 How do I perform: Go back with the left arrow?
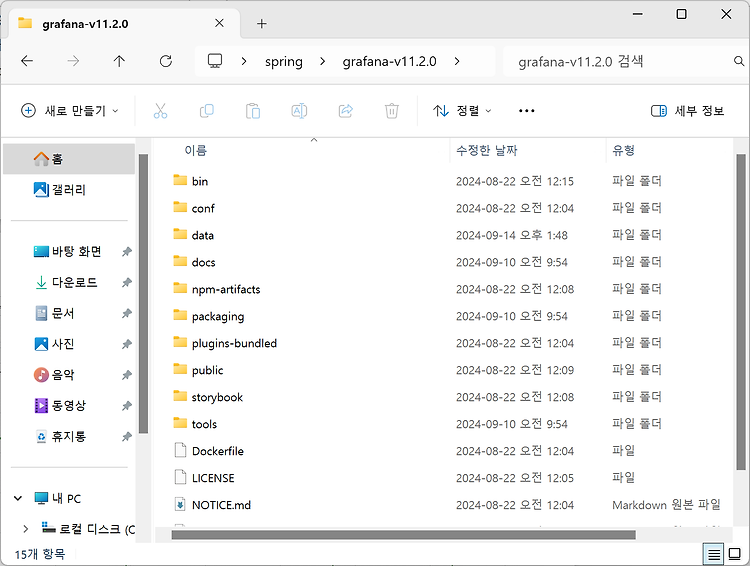coord(27,61)
